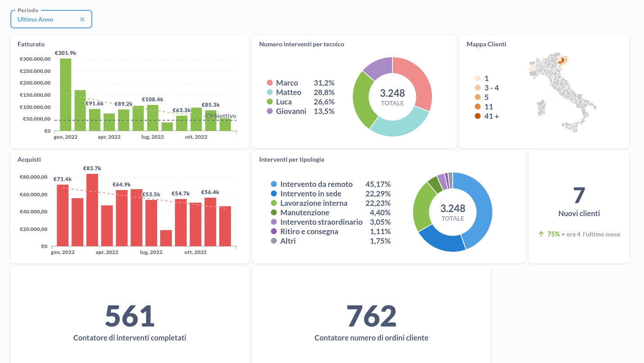
Task: Click the €83.7k bar in Acquisti
Action: [92, 210]
